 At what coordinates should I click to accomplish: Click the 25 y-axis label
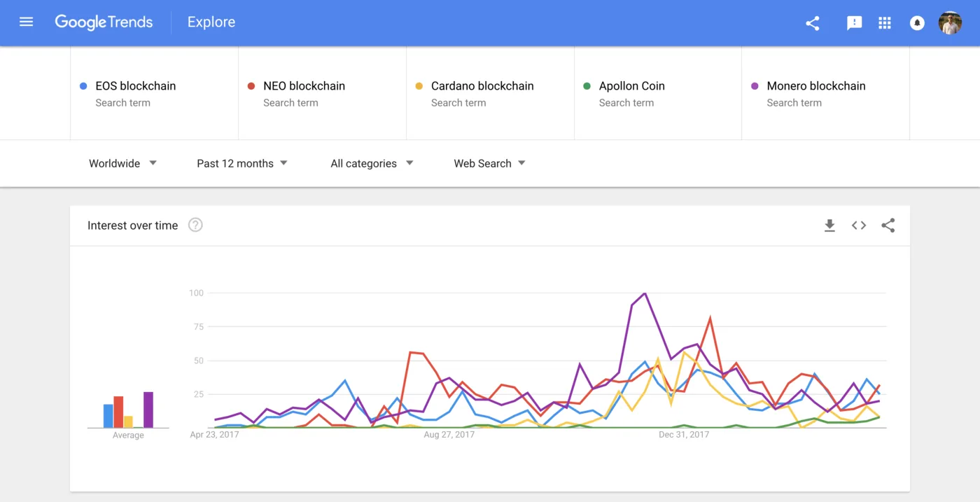coord(198,394)
